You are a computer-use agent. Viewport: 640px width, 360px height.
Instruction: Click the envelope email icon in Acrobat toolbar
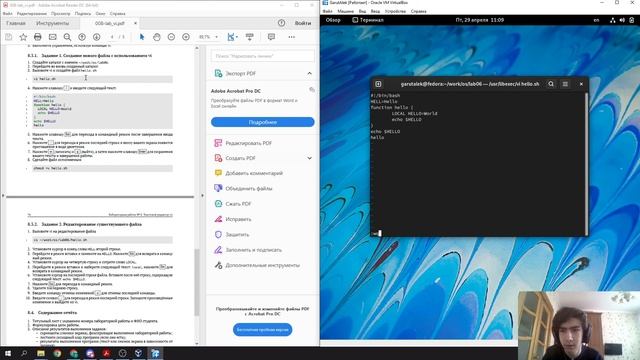(53, 37)
